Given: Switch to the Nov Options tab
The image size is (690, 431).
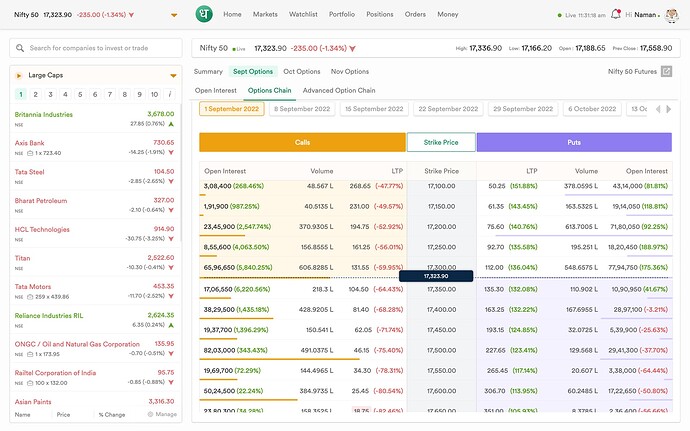Looking at the screenshot, I should [350, 71].
